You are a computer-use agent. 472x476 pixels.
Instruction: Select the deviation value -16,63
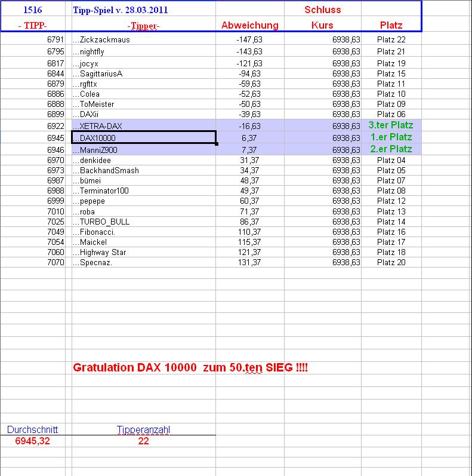(x=249, y=126)
